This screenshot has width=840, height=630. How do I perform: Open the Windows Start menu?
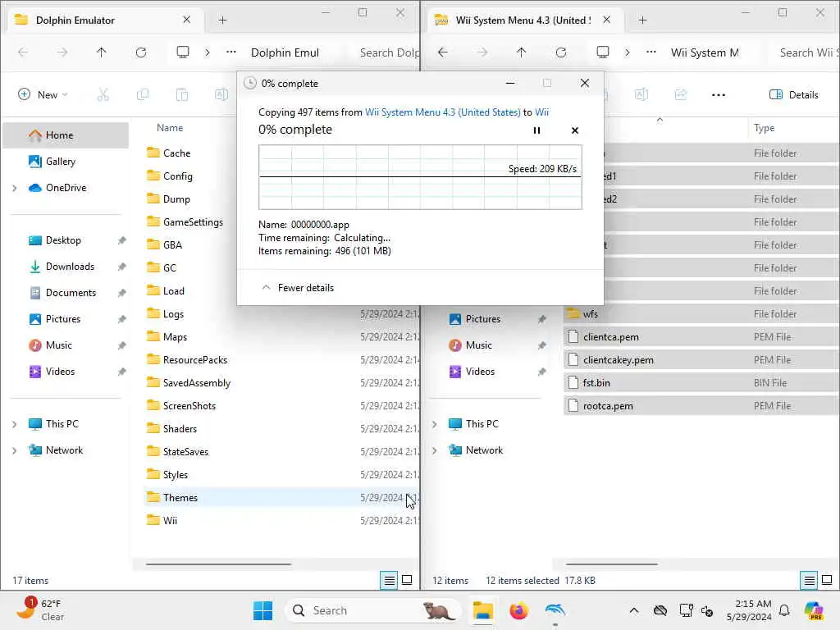262,610
